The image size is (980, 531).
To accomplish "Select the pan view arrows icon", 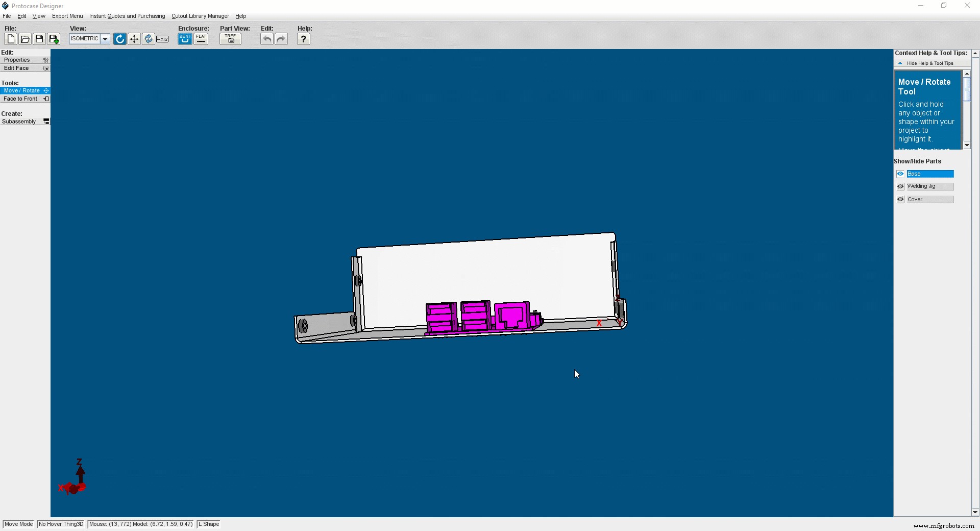I will tap(134, 39).
